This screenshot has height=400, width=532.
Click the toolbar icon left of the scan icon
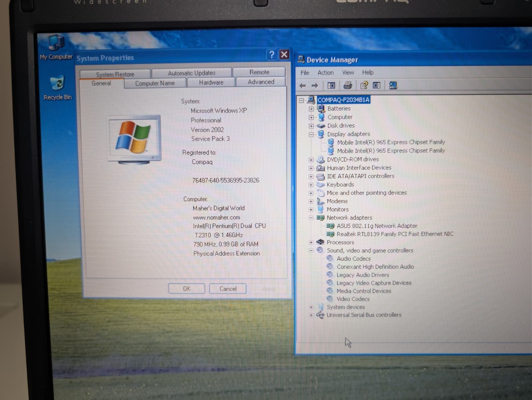pyautogui.click(x=376, y=86)
